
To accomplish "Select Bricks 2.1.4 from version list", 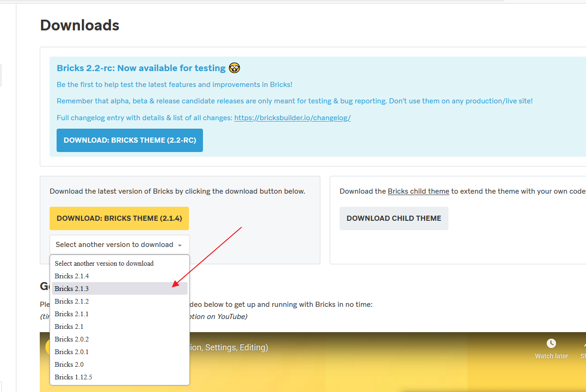I will [x=72, y=276].
